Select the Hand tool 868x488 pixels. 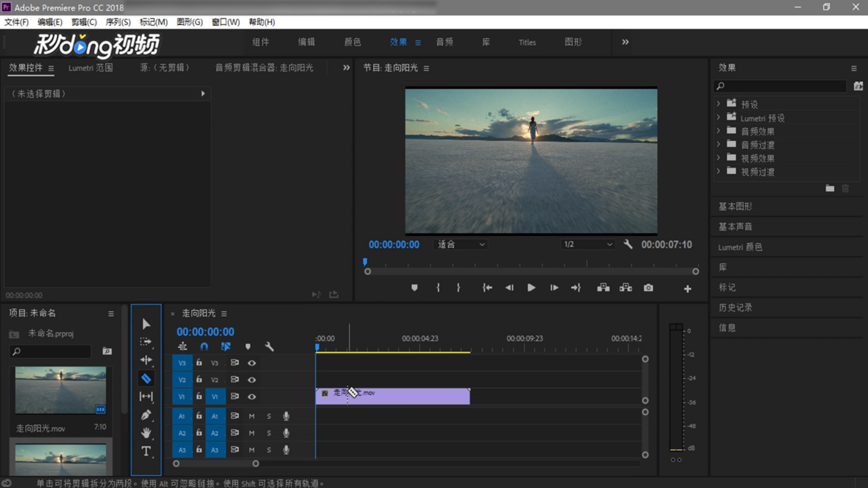pos(146,433)
